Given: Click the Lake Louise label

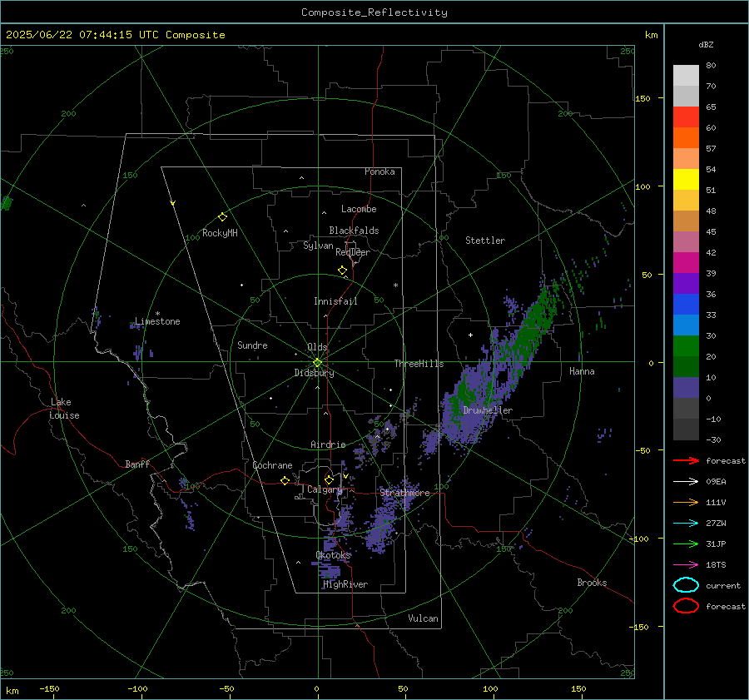Looking at the screenshot, I should (64, 409).
